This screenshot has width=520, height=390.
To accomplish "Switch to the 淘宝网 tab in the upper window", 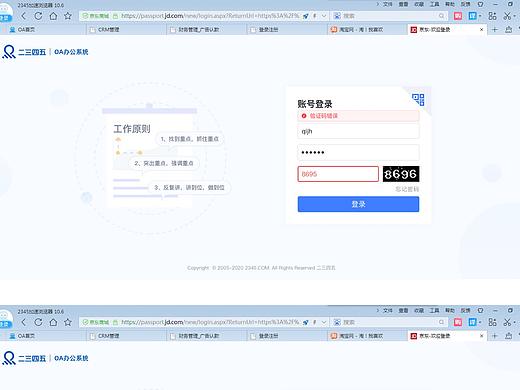I will [367, 30].
